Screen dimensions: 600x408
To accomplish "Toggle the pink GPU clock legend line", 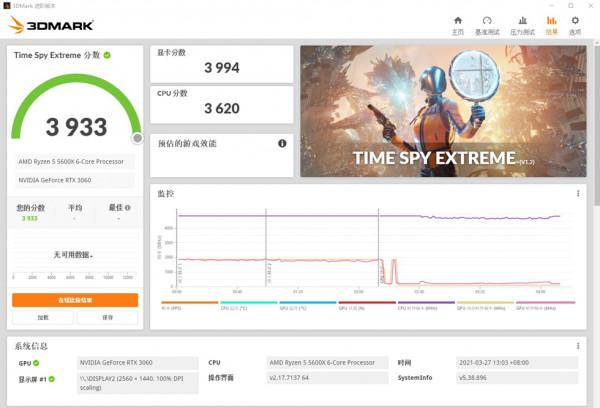I will coord(545,305).
